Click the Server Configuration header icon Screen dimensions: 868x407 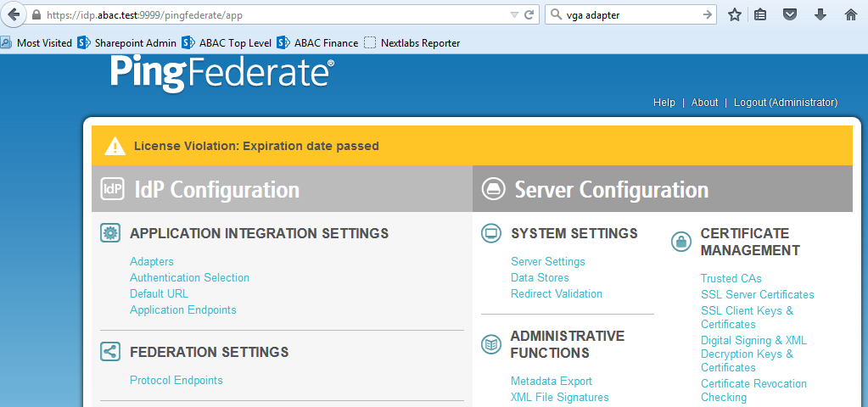494,188
